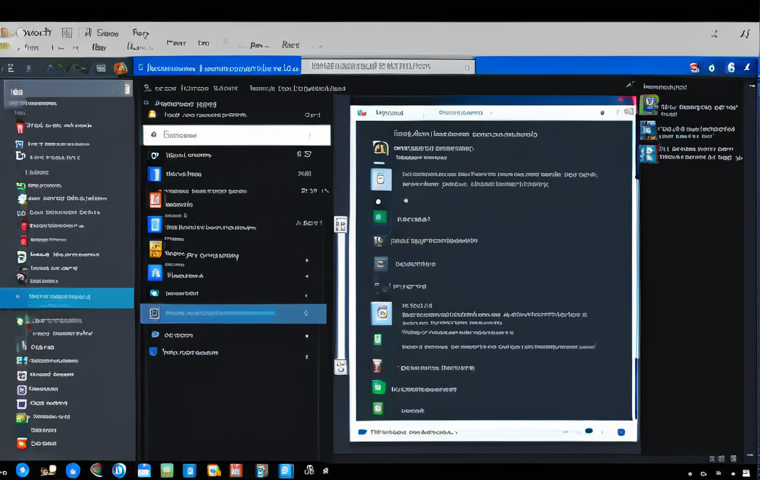Click the red cup-shaped icon in the dialog list
Image resolution: width=760 pixels, height=480 pixels.
click(377, 366)
